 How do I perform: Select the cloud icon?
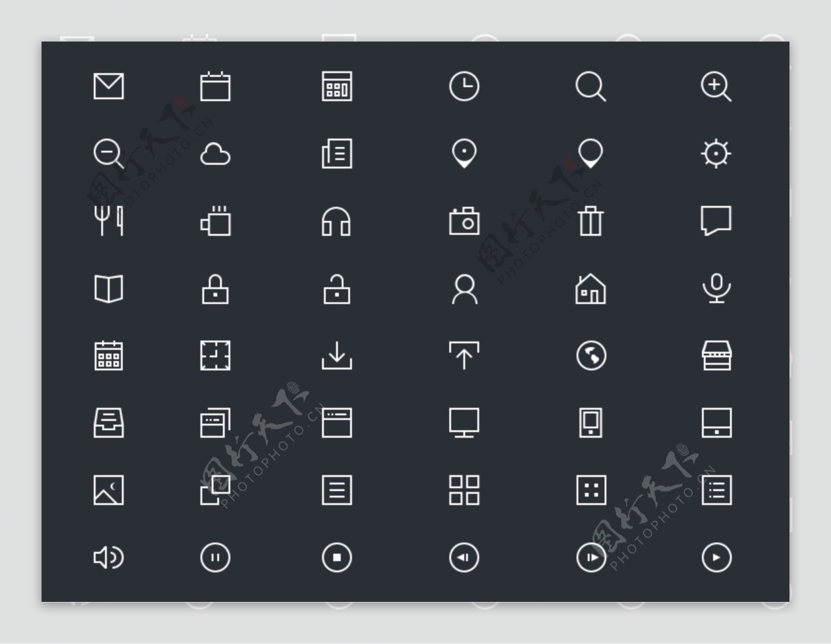[215, 154]
